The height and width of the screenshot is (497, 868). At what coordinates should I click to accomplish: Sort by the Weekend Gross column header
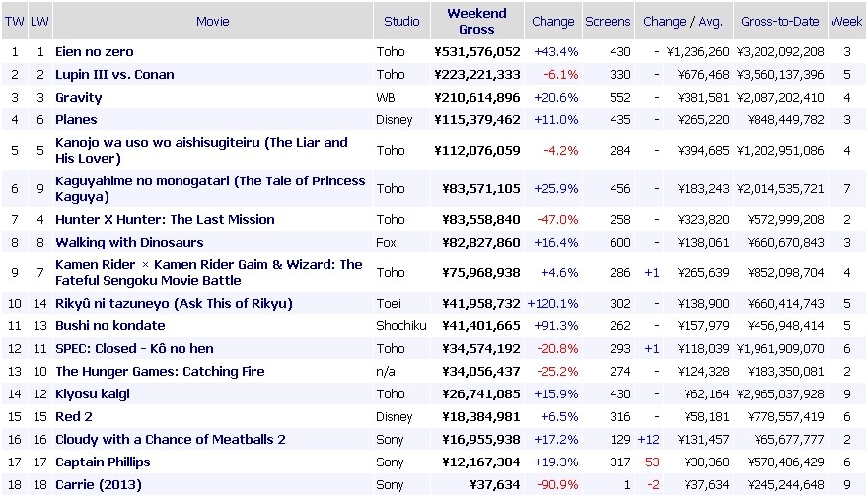tap(476, 21)
